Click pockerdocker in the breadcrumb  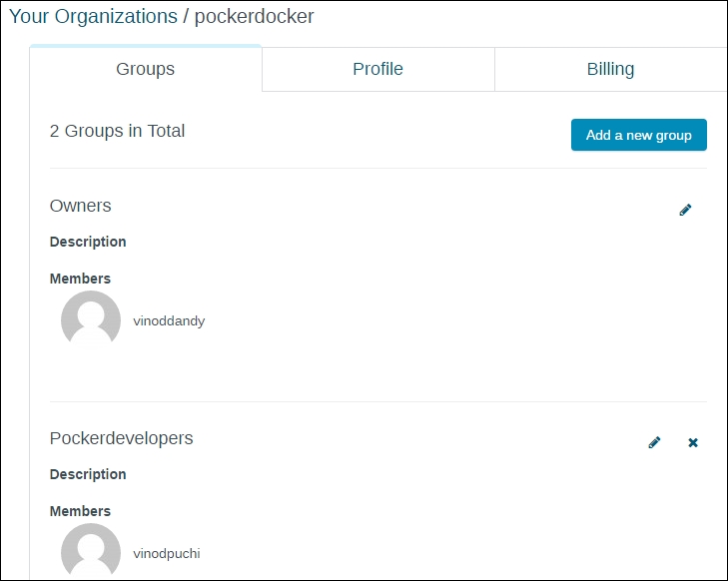(254, 17)
